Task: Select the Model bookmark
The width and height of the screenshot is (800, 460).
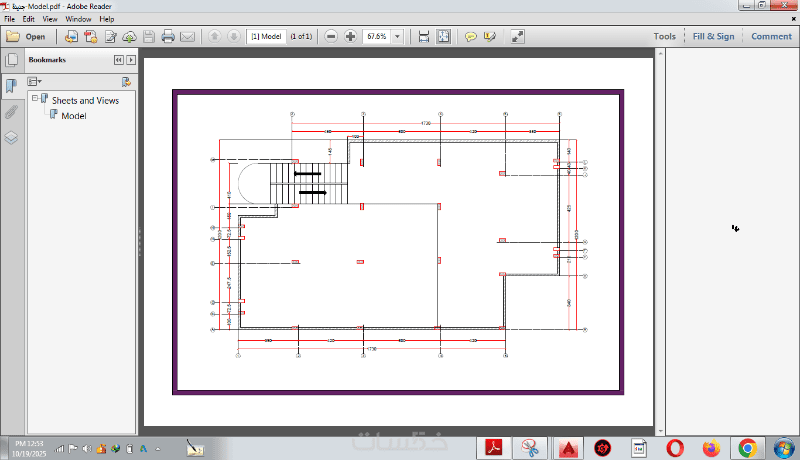Action: (x=73, y=116)
